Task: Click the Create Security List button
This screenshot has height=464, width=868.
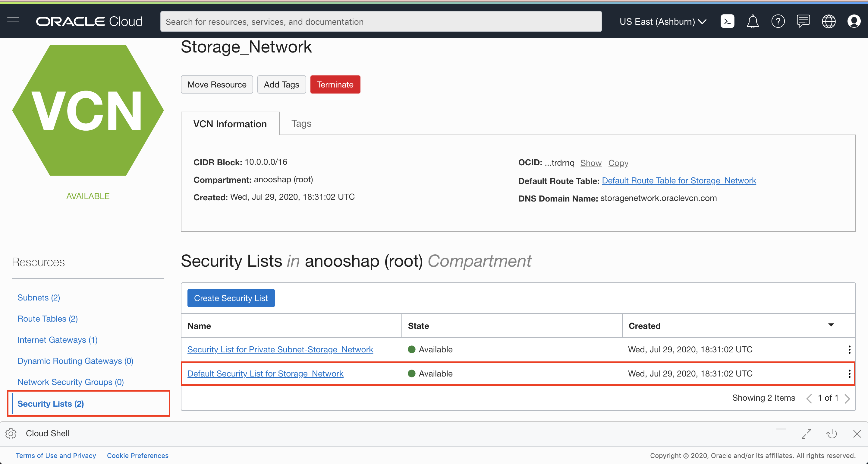Action: [231, 298]
